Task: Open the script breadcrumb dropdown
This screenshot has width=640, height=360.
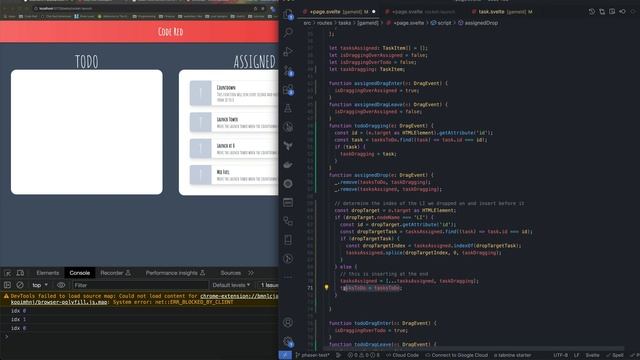Action: (441, 23)
